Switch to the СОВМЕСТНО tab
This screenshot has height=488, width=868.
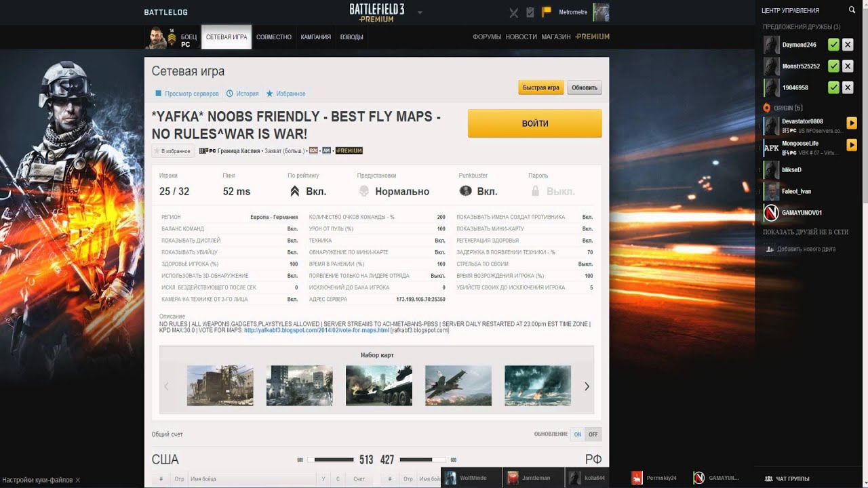pos(274,37)
